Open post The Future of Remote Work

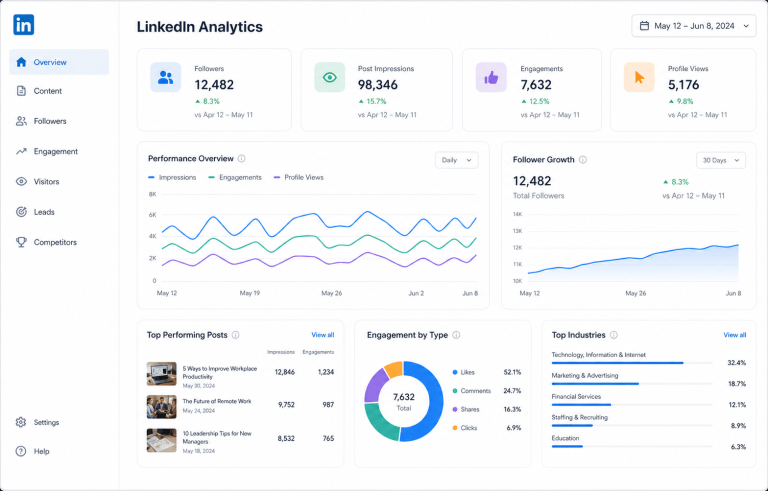(x=216, y=401)
